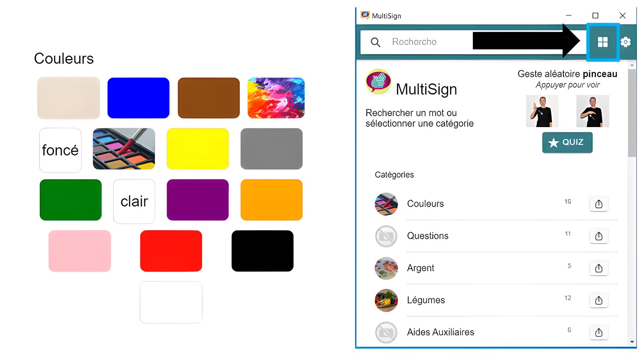Choose the purple color card

click(198, 200)
